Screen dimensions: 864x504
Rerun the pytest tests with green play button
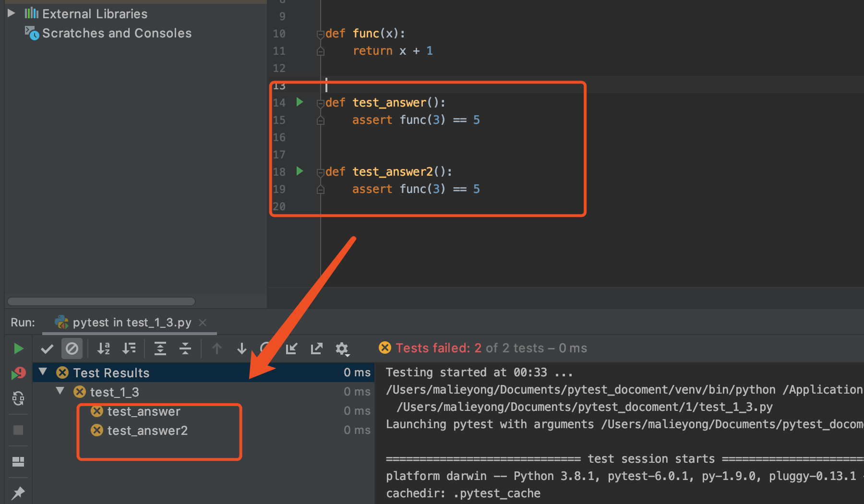(x=18, y=348)
